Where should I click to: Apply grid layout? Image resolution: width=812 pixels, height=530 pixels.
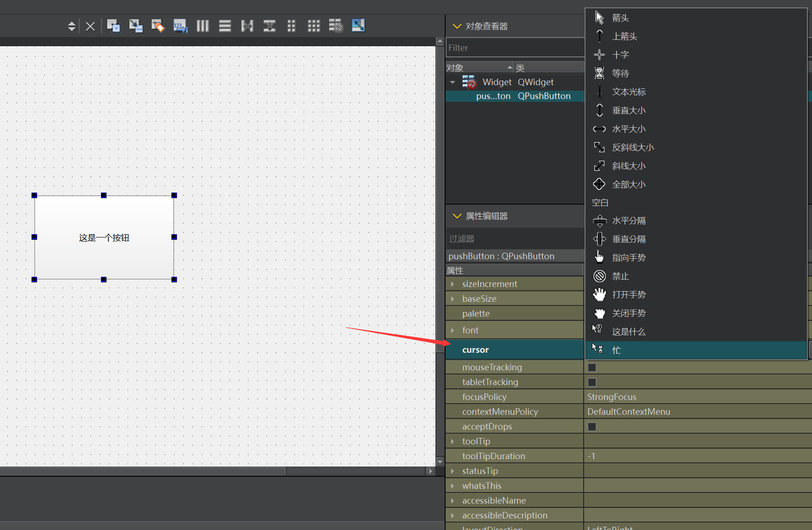pos(314,25)
